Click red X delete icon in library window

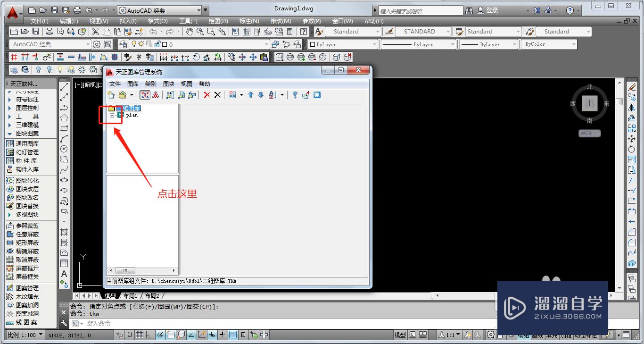pyautogui.click(x=207, y=95)
